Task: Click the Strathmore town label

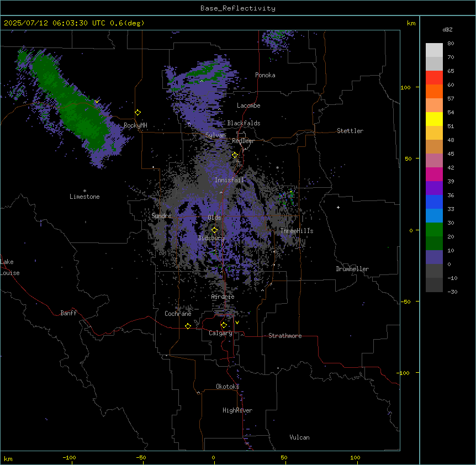Action: pyautogui.click(x=285, y=336)
